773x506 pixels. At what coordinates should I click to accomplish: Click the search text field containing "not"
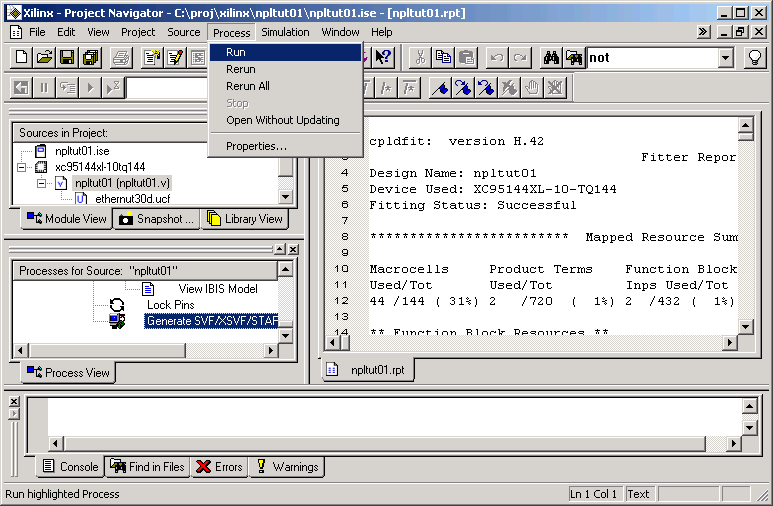(x=653, y=58)
